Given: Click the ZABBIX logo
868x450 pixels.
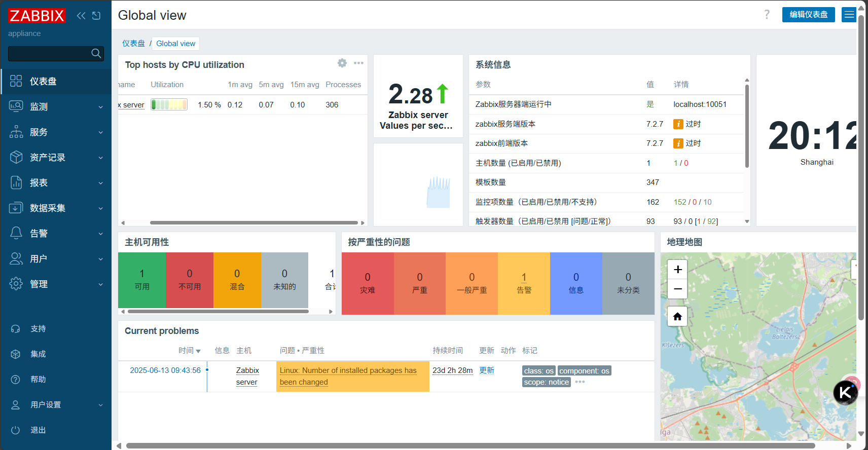Looking at the screenshot, I should (37, 16).
